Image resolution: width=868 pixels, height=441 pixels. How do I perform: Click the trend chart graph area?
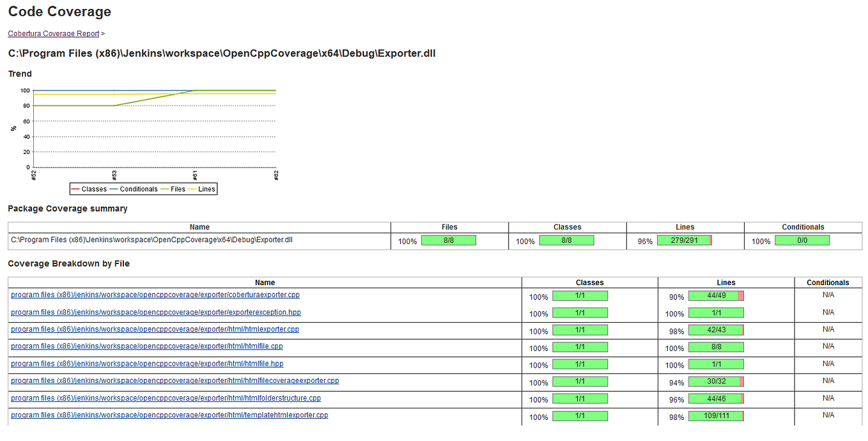tap(153, 128)
